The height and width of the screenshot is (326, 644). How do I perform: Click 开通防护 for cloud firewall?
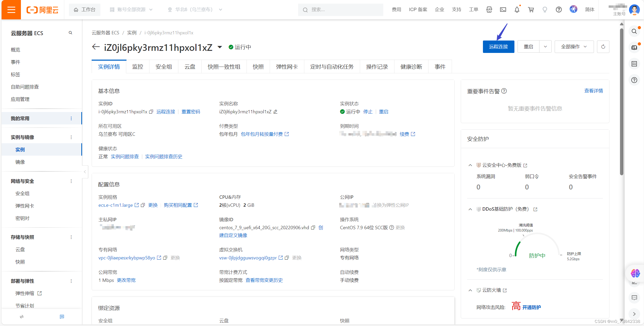click(531, 307)
